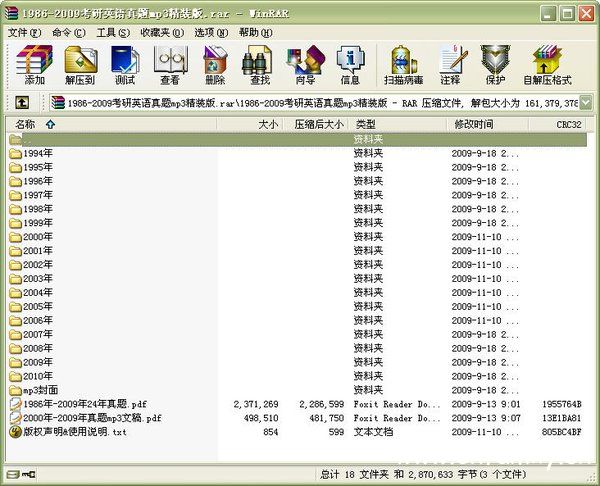Image resolution: width=600 pixels, height=486 pixels.
Task: Click the 添加 (Add) toolbar icon
Action: point(34,64)
